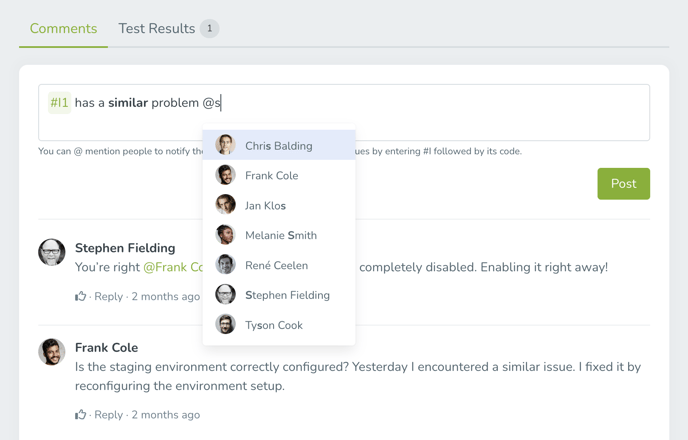Click René Ceelen's avatar in suggestions
The height and width of the screenshot is (440, 688).
click(x=225, y=265)
